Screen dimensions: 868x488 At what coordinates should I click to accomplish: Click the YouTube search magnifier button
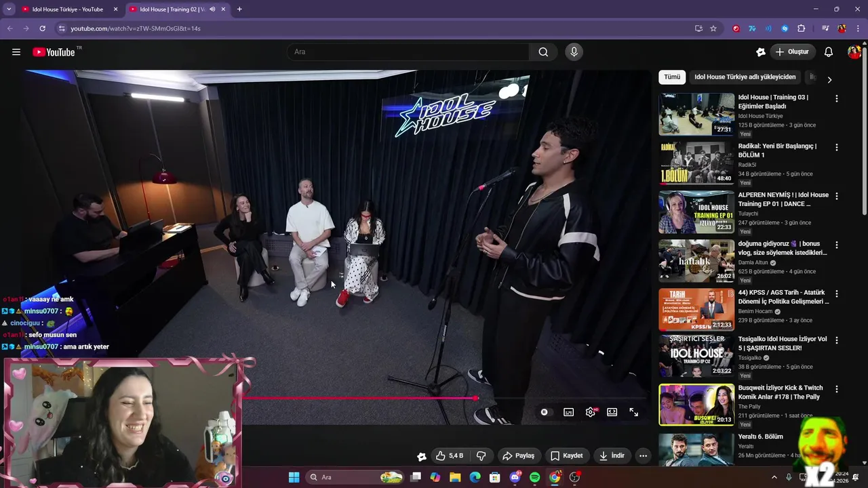543,52
